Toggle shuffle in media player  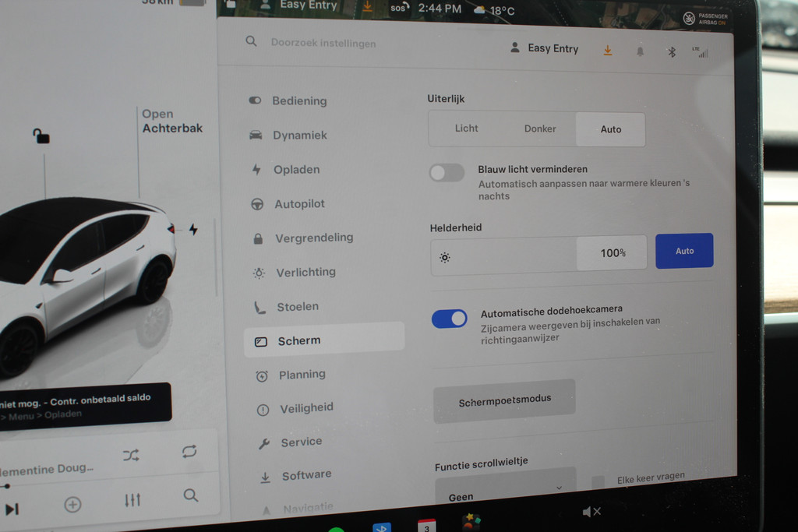coord(131,455)
